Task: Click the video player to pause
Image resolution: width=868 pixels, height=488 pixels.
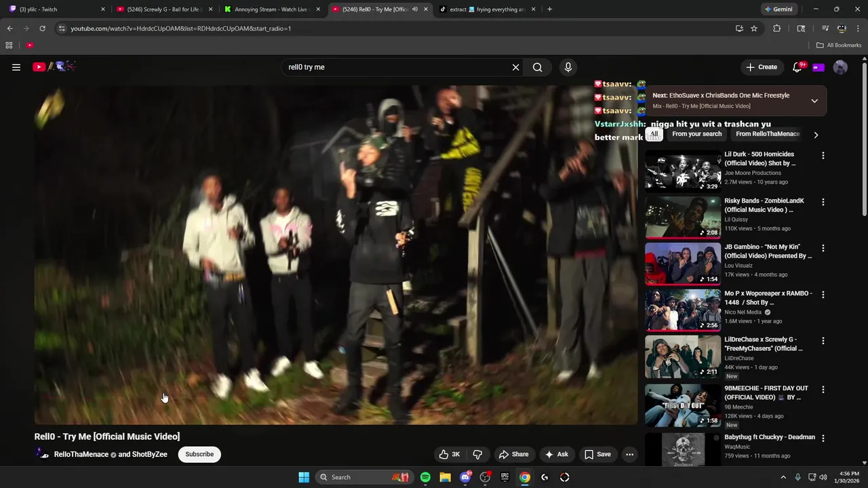Action: pos(336,254)
